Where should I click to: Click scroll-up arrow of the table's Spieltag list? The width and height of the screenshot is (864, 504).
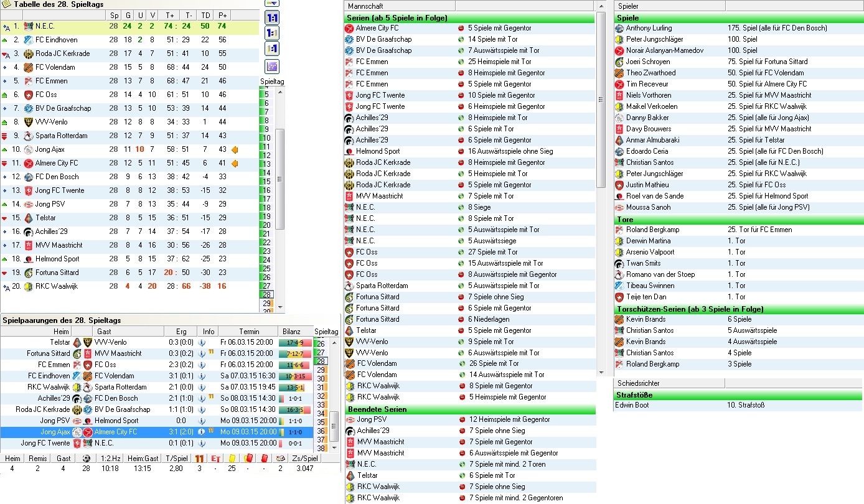279,93
